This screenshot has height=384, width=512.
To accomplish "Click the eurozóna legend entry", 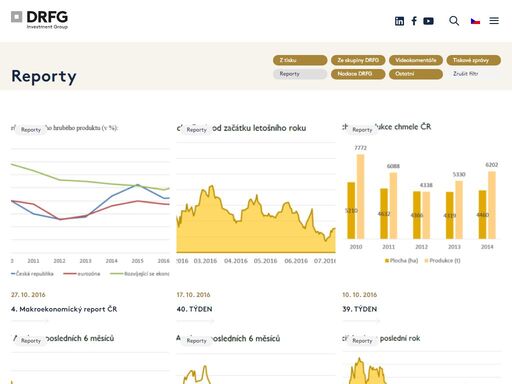I will coord(82,274).
